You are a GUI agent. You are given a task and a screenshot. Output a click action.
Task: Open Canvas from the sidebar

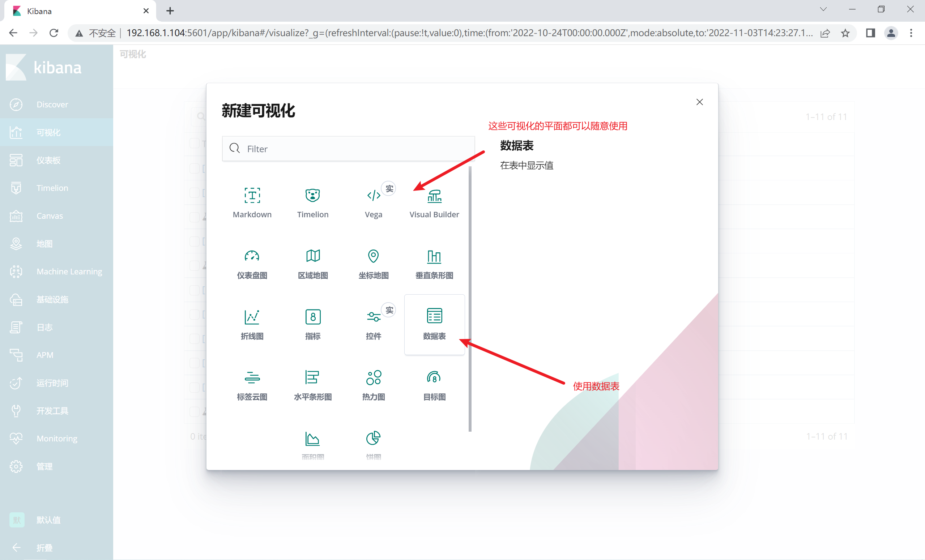click(x=56, y=216)
